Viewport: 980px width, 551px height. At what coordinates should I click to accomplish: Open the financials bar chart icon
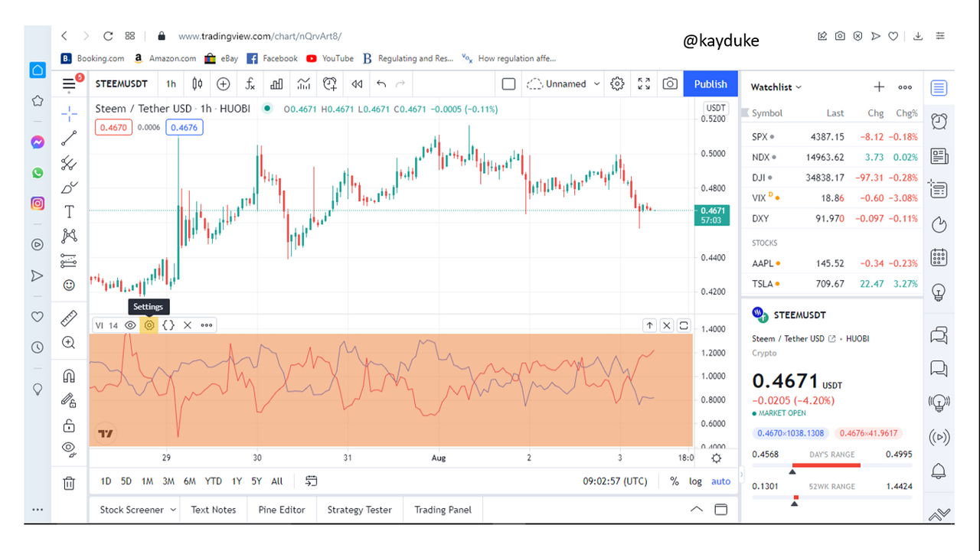click(x=276, y=84)
